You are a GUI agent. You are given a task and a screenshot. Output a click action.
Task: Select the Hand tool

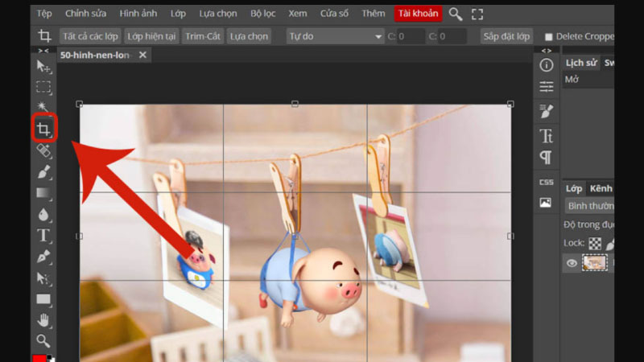[43, 320]
